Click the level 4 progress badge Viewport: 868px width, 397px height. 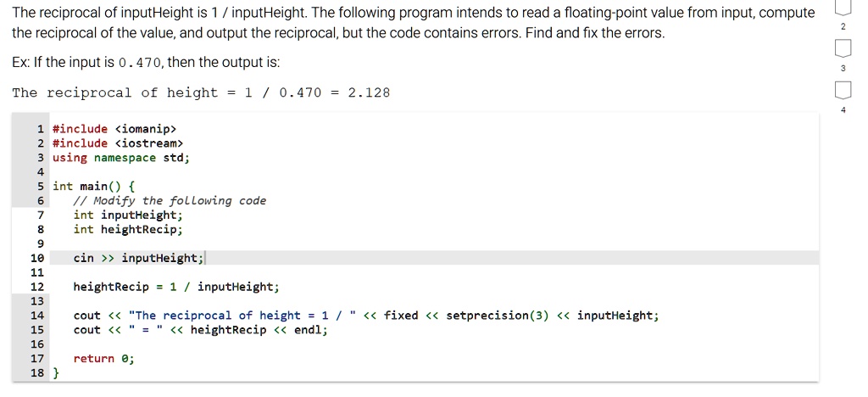[x=843, y=90]
